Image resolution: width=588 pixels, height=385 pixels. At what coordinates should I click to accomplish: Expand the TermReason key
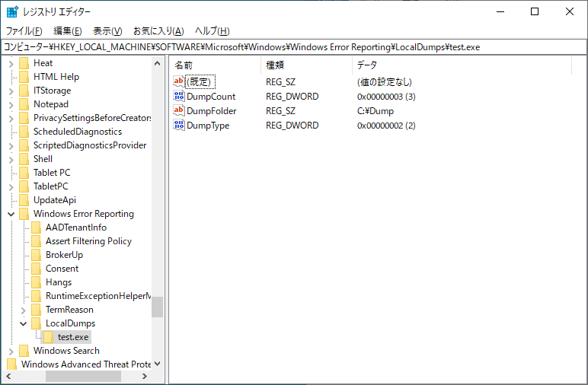24,310
